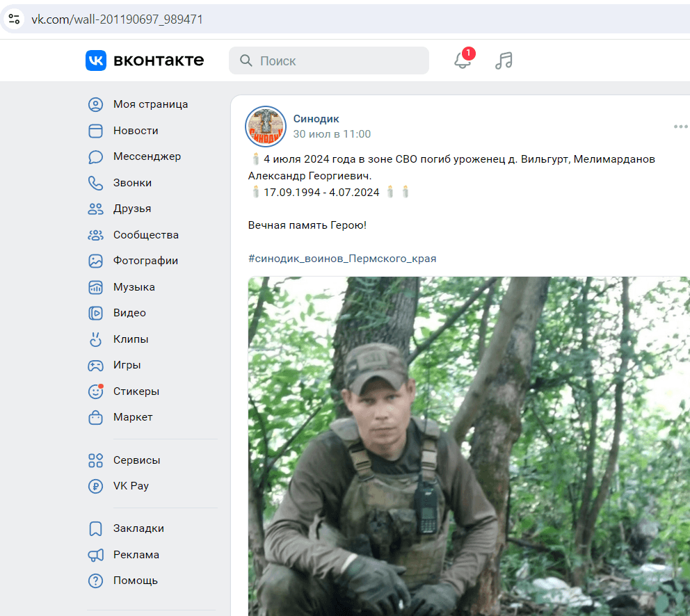Viewport: 690px width, 616px height.
Task: Click the Stickers smiley icon
Action: 95,391
